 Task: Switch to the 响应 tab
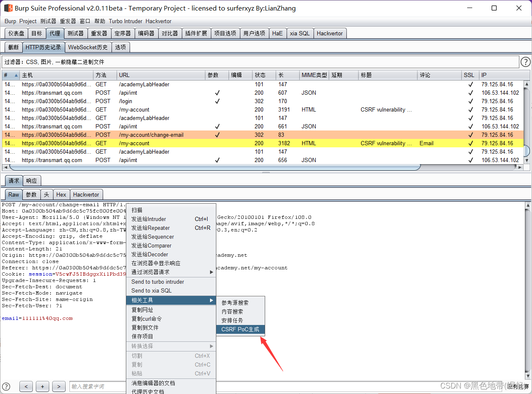[x=32, y=181]
